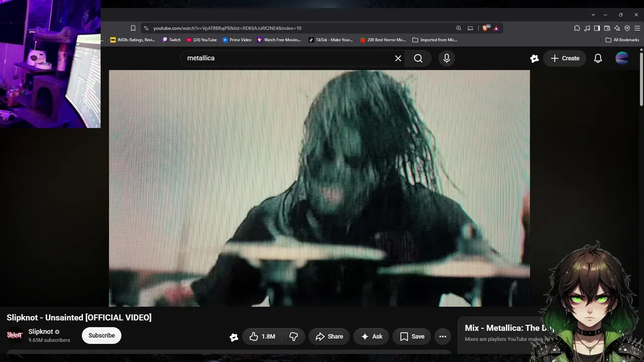Share the Unsainted video
This screenshot has width=644, height=362.
pos(329,336)
